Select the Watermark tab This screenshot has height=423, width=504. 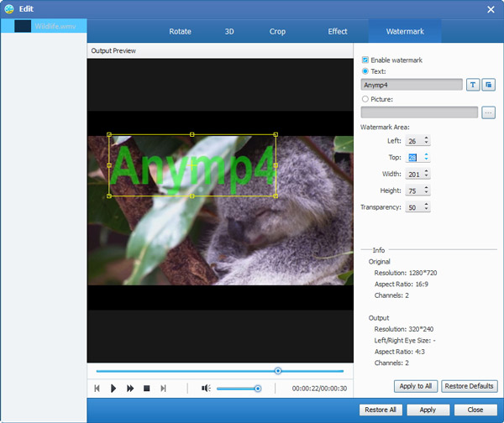(405, 32)
